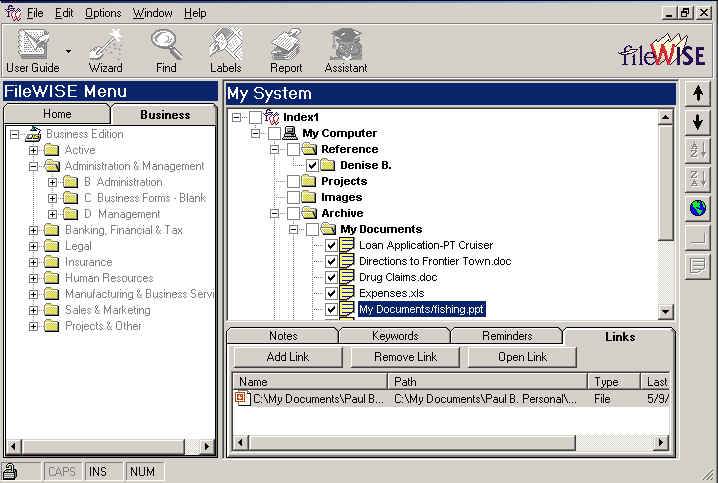Click the My System vertical scrollbar thumb
The width and height of the screenshot is (718, 483).
click(x=665, y=182)
